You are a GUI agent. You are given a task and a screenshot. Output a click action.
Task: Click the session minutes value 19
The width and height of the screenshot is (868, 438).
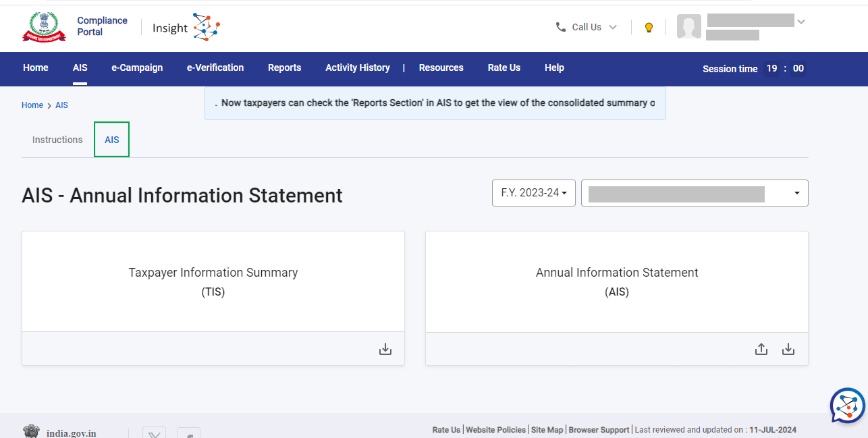(771, 68)
